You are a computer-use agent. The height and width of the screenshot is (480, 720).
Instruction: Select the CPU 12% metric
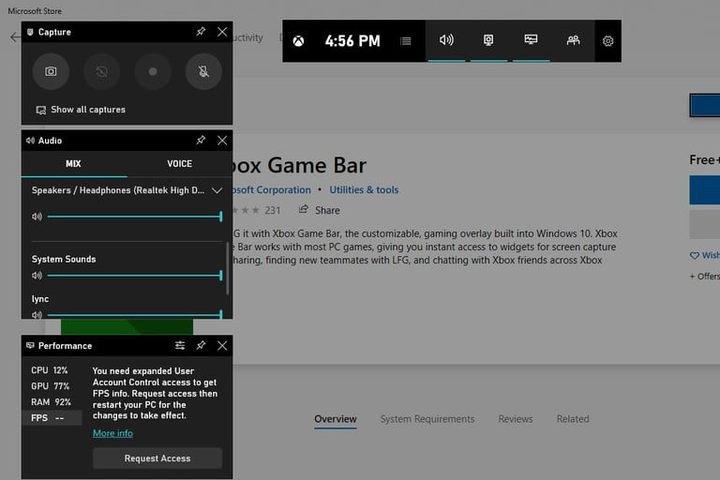pyautogui.click(x=52, y=370)
